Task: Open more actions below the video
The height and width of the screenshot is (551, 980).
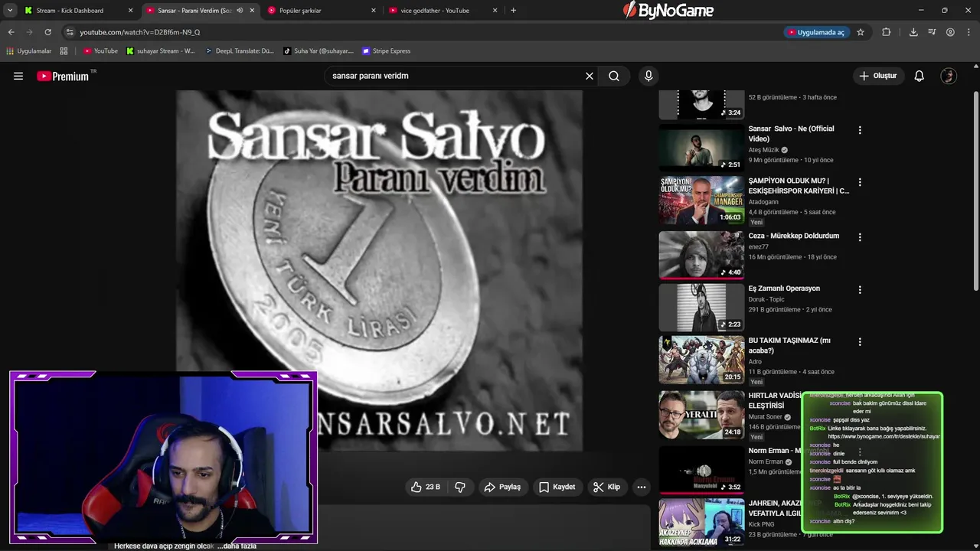Action: pos(642,487)
